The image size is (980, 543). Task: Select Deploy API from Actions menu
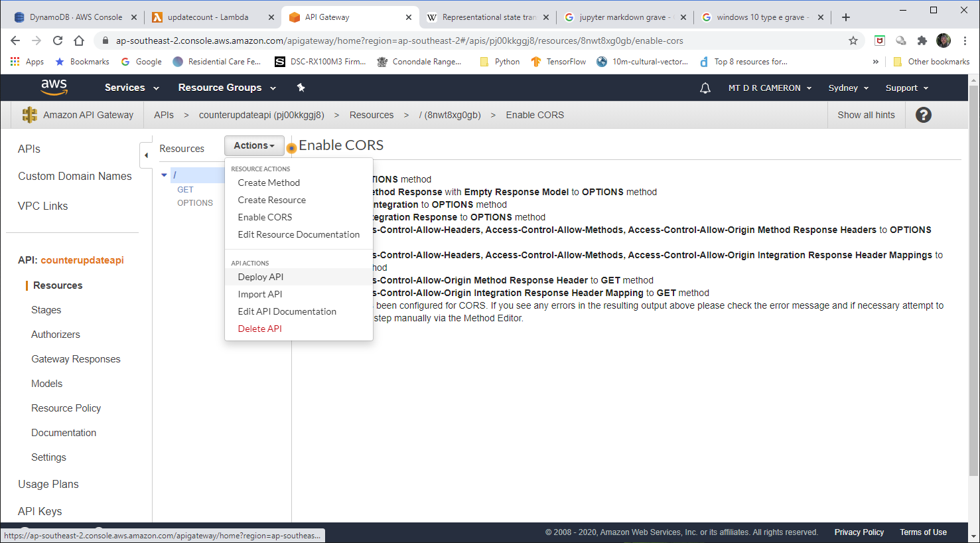[x=261, y=277]
